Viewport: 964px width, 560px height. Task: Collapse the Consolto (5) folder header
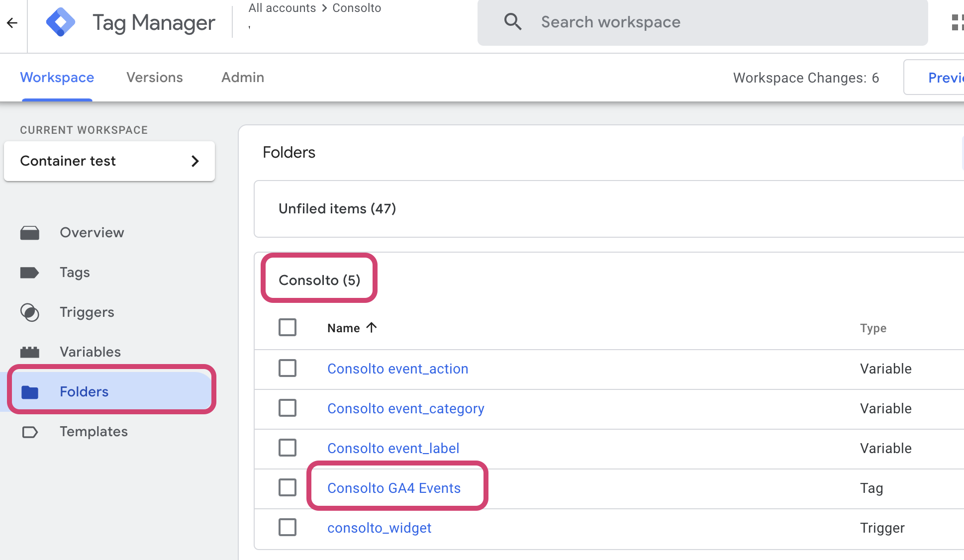coord(319,280)
